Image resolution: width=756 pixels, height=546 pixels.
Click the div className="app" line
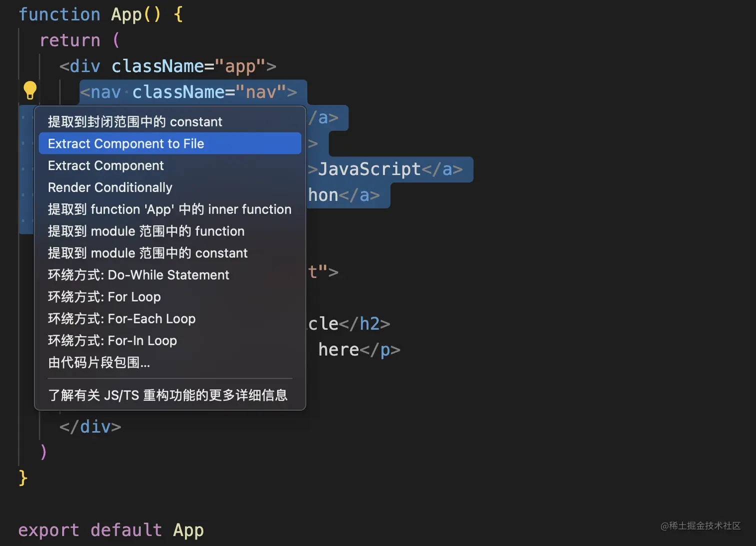(168, 66)
